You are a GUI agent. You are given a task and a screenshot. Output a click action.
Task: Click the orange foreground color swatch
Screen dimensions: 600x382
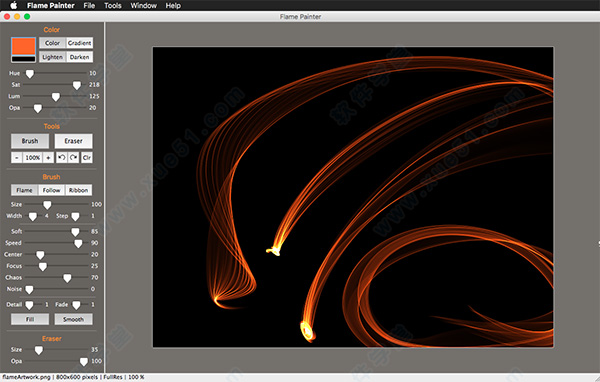pyautogui.click(x=24, y=46)
